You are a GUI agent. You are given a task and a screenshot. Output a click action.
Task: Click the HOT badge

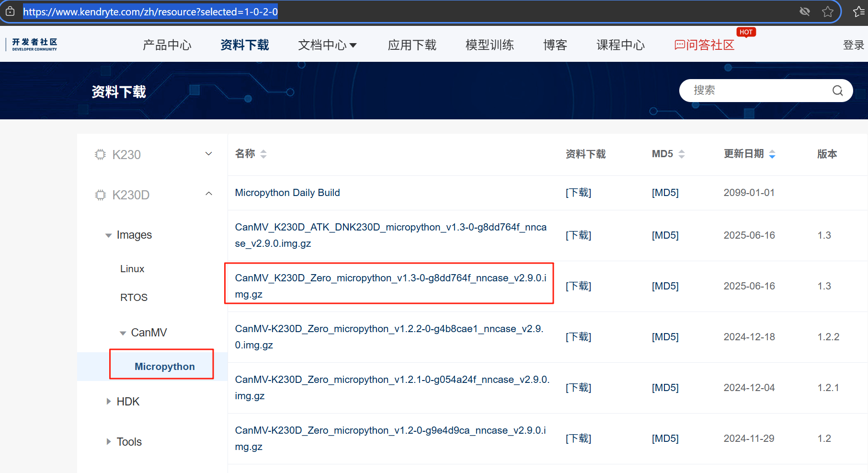coord(746,32)
